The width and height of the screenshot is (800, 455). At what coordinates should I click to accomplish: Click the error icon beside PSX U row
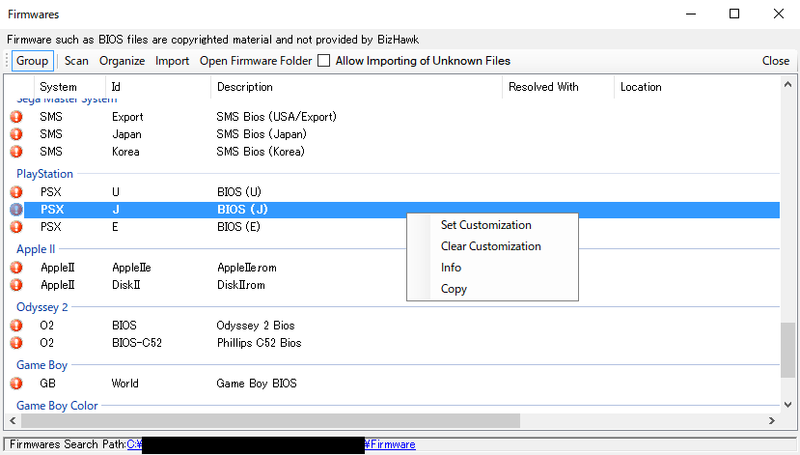(16, 192)
